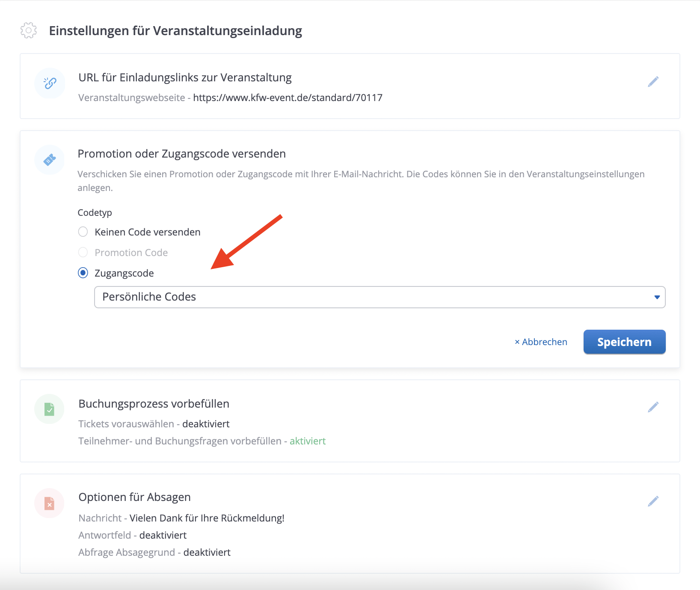Click the Buchungsprozess vorbefüllen heading
Viewport: 700px width, 590px height.
(x=154, y=404)
